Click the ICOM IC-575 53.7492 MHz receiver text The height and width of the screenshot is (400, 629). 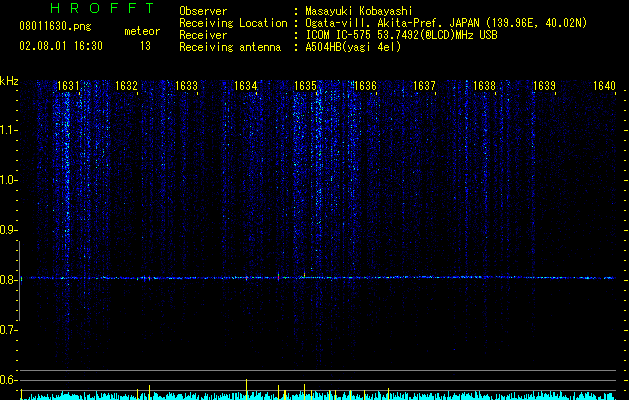click(x=401, y=35)
